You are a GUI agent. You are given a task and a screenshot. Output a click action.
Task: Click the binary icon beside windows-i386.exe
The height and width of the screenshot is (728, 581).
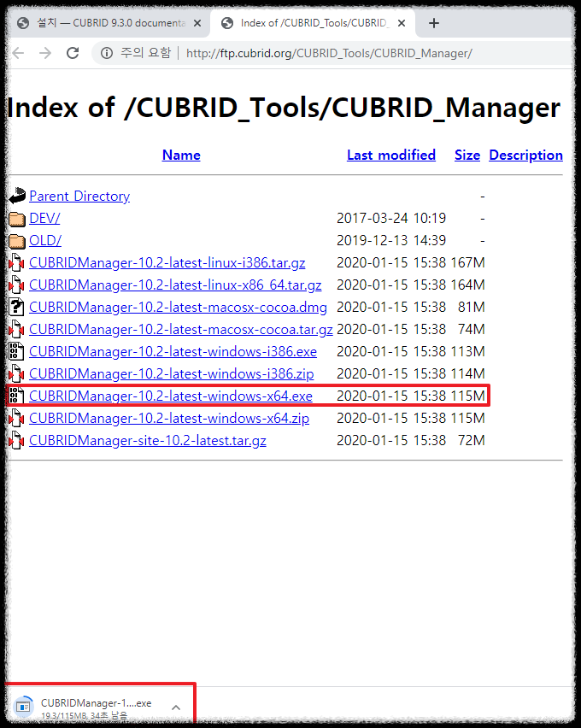(17, 351)
